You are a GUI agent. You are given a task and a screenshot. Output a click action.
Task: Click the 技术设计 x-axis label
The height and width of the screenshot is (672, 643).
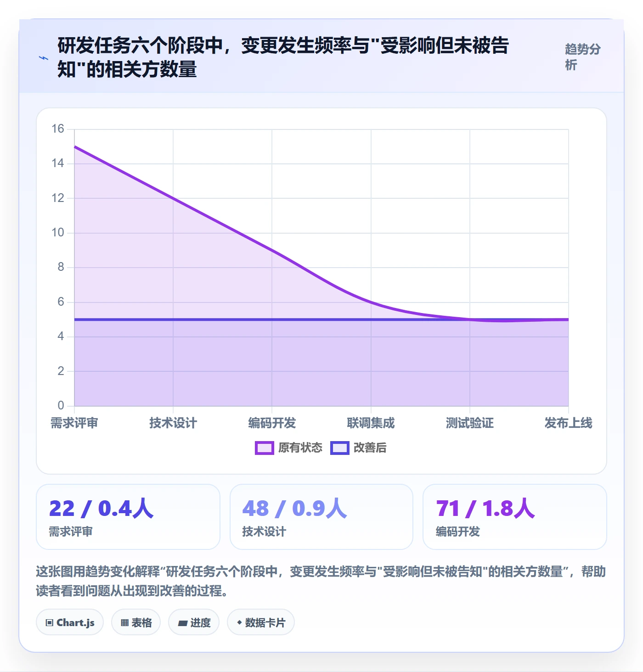point(173,423)
